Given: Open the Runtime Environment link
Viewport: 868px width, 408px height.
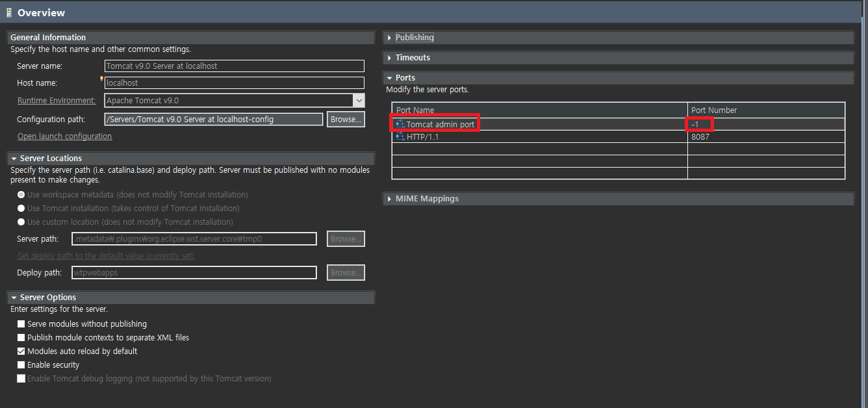Looking at the screenshot, I should click(57, 101).
